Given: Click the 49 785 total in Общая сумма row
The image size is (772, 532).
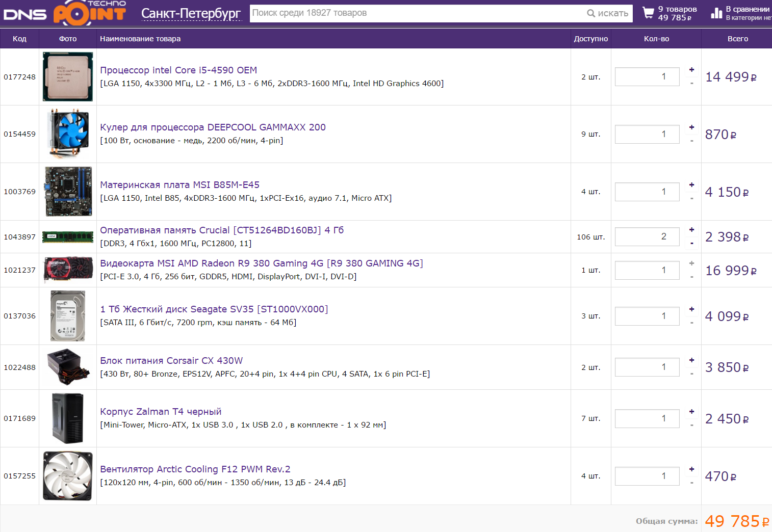Looking at the screenshot, I should [x=737, y=521].
